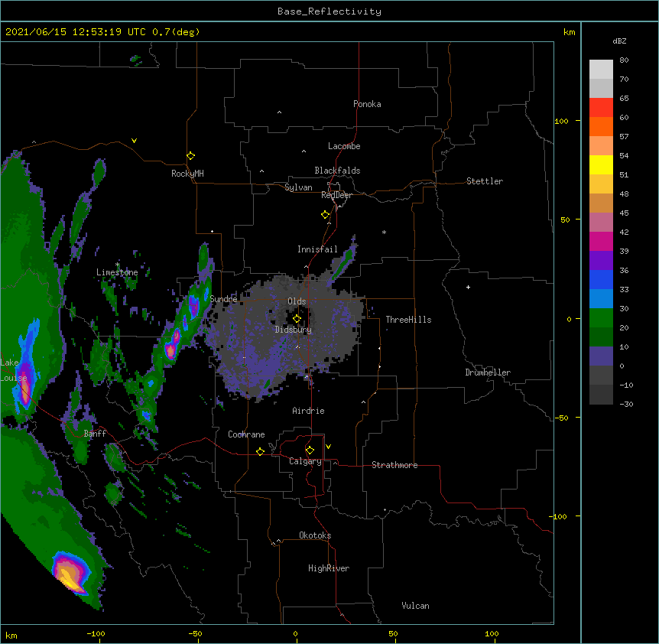Click the Innisfail city label

pyautogui.click(x=317, y=249)
